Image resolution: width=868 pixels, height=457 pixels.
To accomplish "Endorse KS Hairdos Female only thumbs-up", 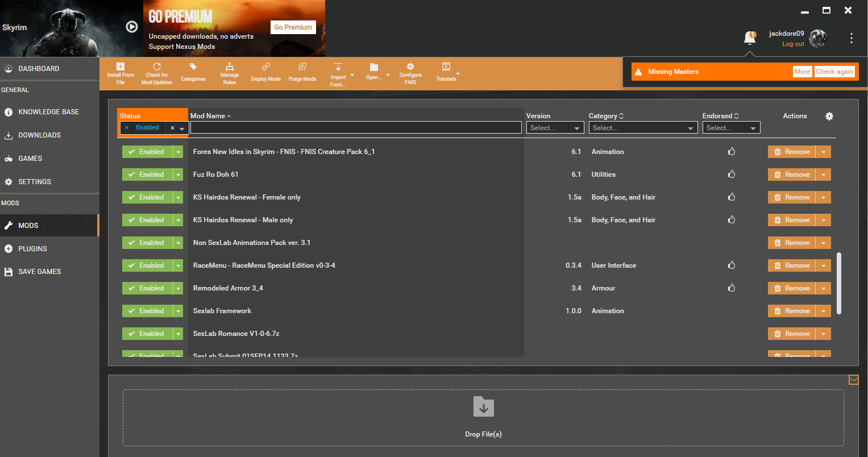I will point(732,197).
